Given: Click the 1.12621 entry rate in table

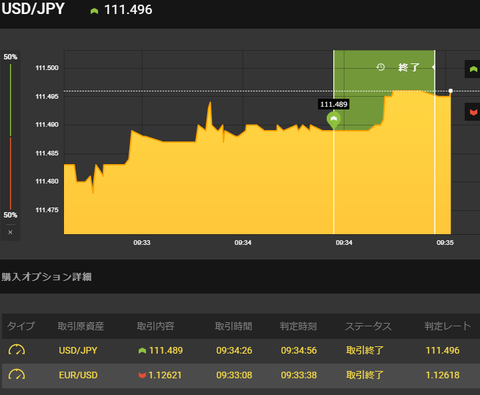Looking at the screenshot, I should (165, 375).
